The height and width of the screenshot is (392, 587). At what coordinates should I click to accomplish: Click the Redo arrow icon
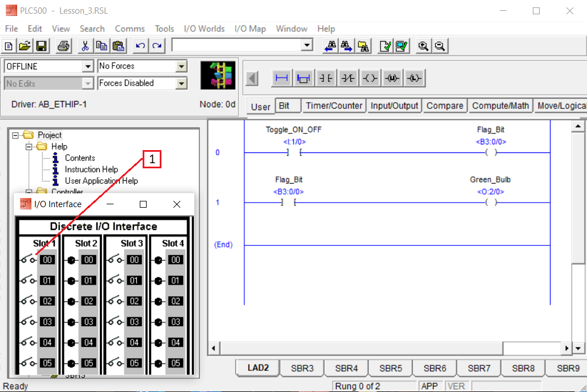[157, 46]
